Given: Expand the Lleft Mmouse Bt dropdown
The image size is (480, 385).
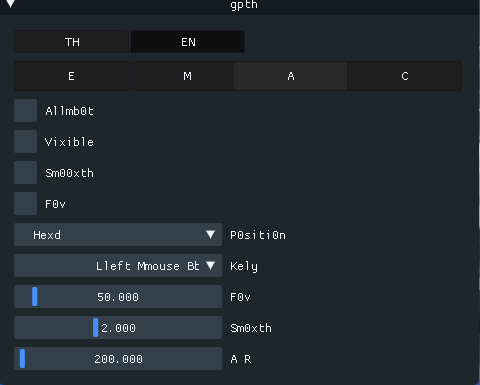Looking at the screenshot, I should [118, 266].
